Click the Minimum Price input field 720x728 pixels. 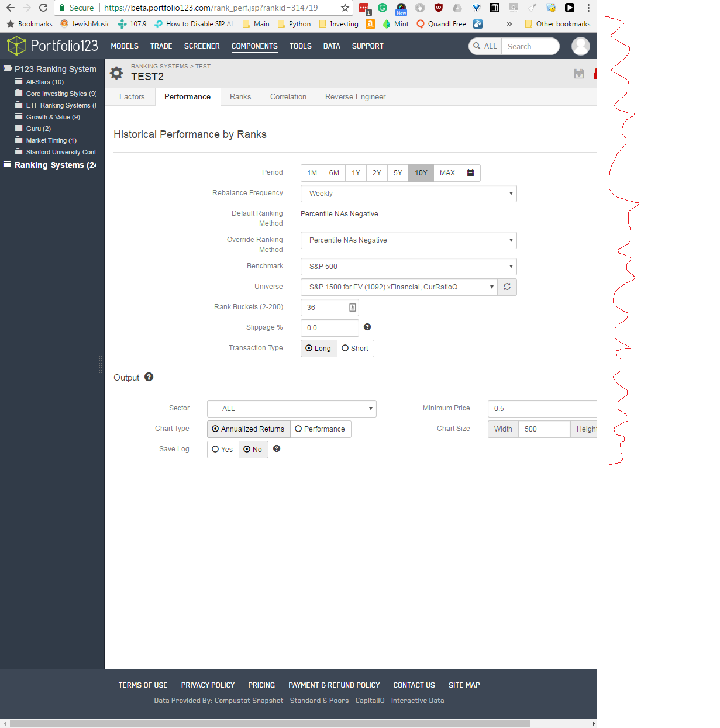tap(542, 409)
